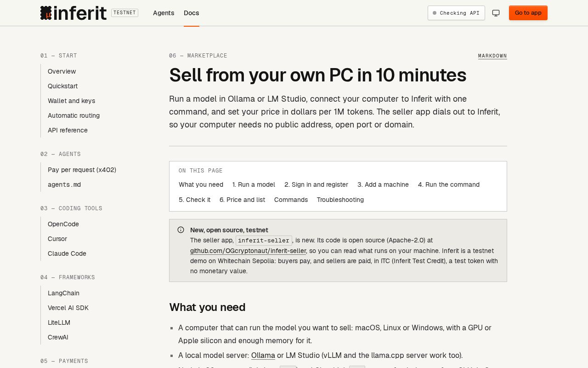
Task: Open the MARKDOWN version link
Action: 492,56
